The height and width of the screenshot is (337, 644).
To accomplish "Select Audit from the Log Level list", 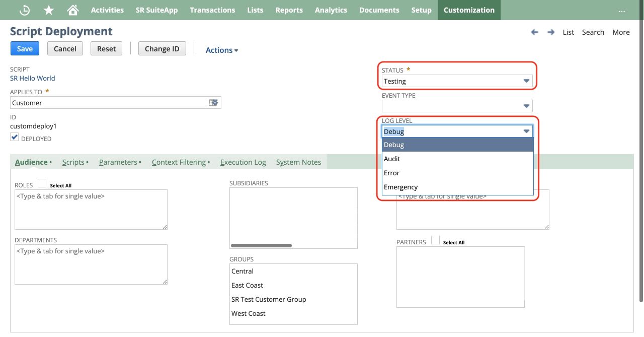I will (x=392, y=159).
